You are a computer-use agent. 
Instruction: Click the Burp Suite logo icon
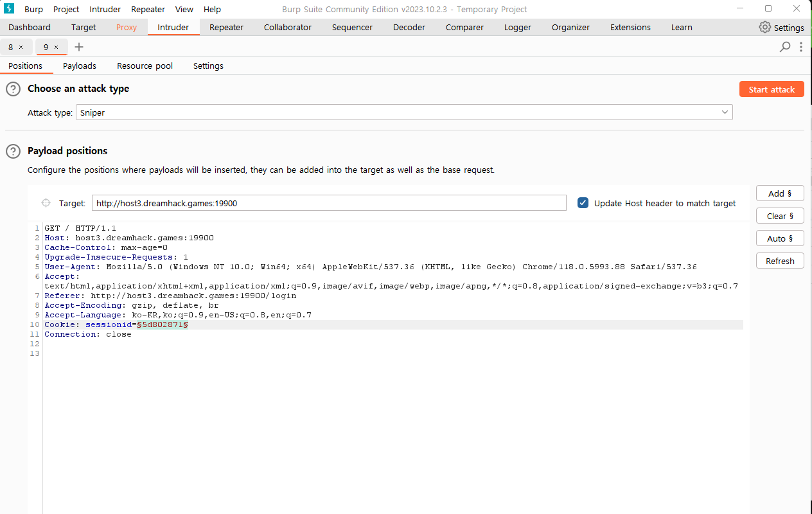(9, 9)
